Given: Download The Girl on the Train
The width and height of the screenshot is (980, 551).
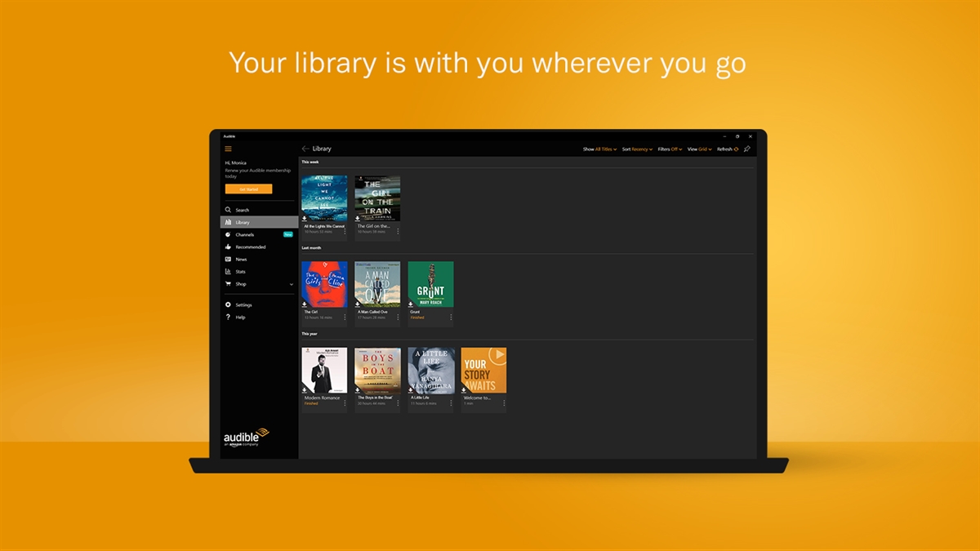Looking at the screenshot, I should coord(358,219).
